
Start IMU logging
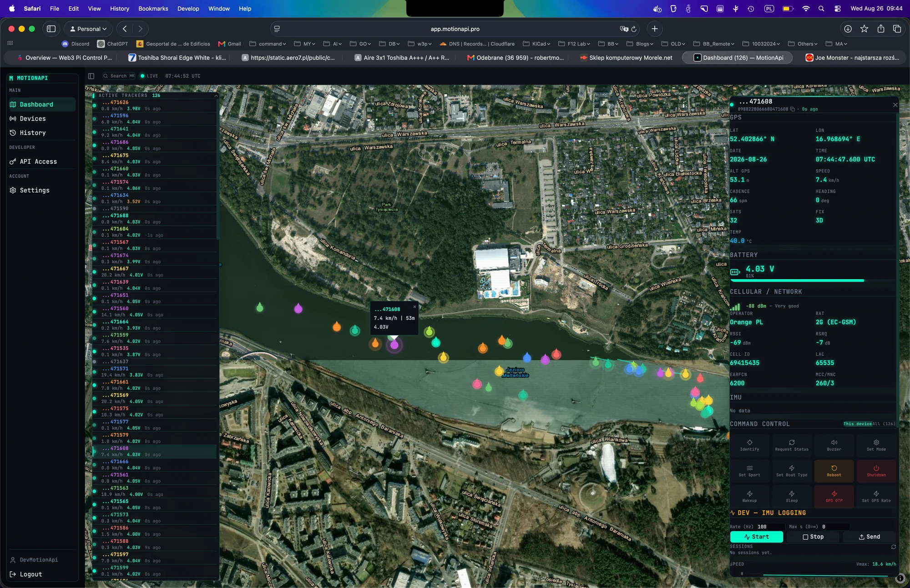[x=756, y=537]
